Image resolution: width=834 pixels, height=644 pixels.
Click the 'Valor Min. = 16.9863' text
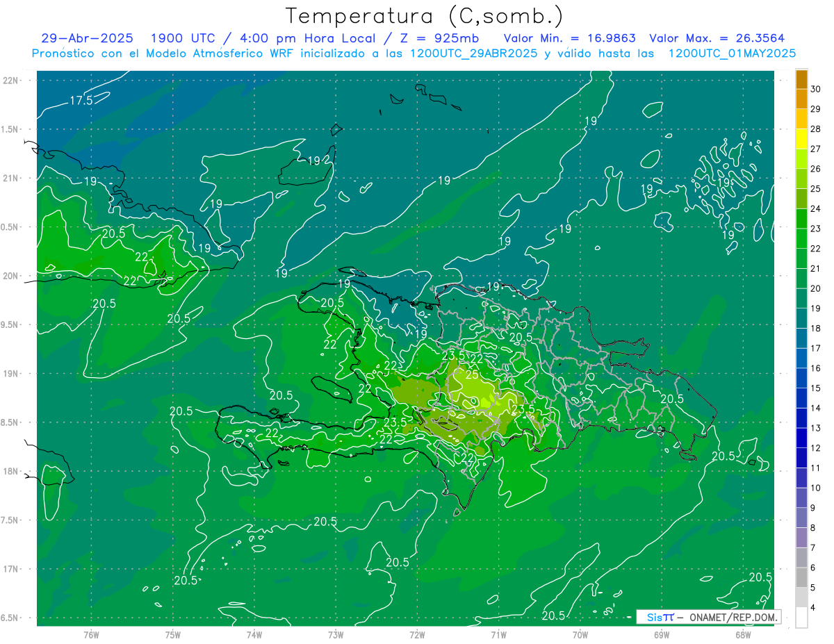point(569,38)
